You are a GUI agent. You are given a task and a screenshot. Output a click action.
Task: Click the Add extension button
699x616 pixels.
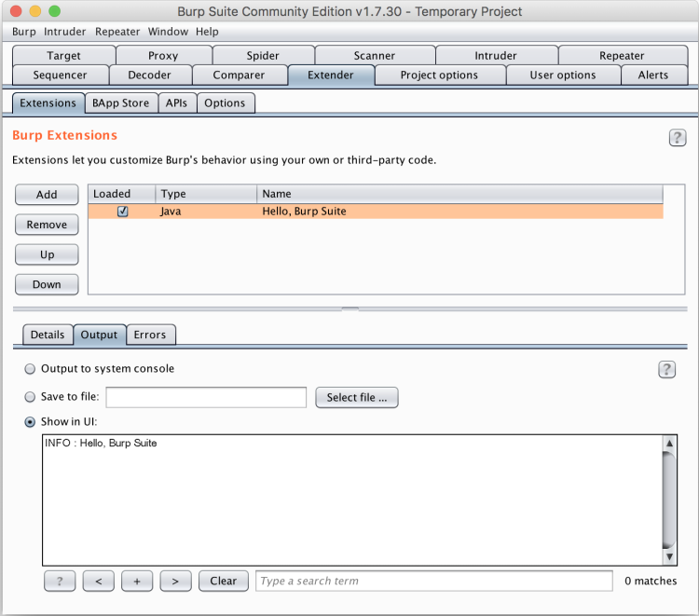(47, 195)
